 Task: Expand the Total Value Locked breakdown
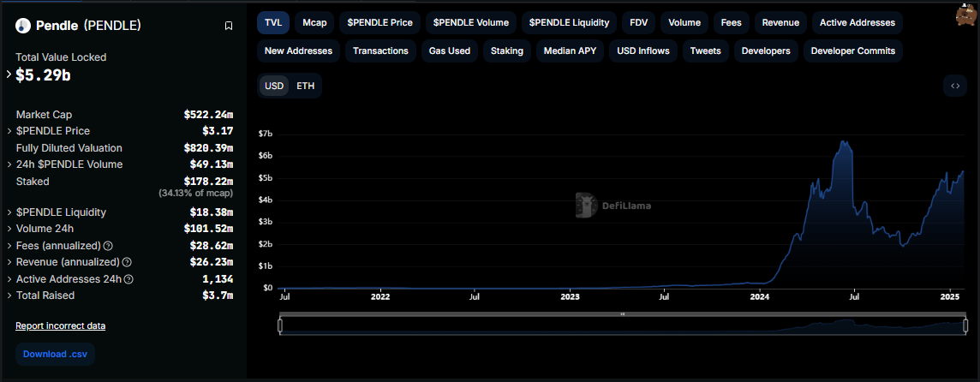(x=9, y=75)
